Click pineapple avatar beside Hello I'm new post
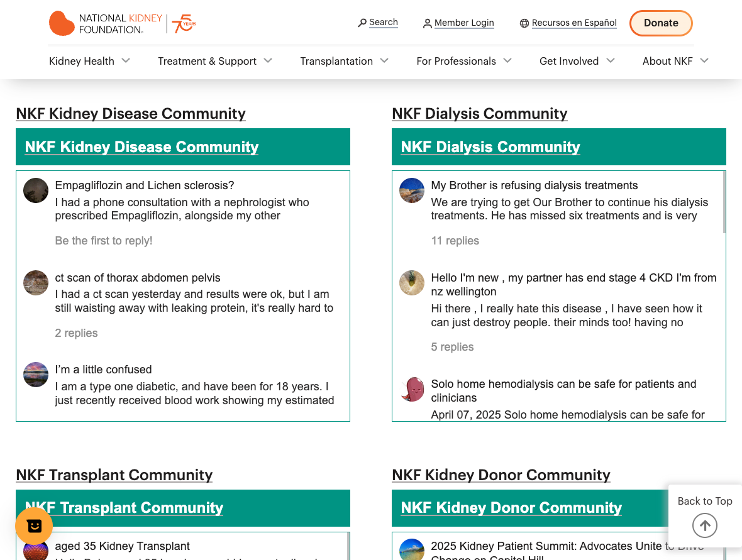 pos(412,283)
